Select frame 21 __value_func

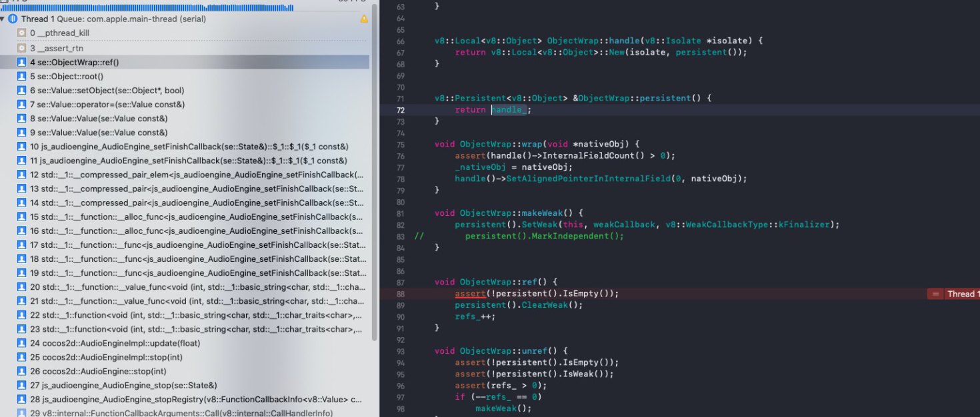click(185, 301)
